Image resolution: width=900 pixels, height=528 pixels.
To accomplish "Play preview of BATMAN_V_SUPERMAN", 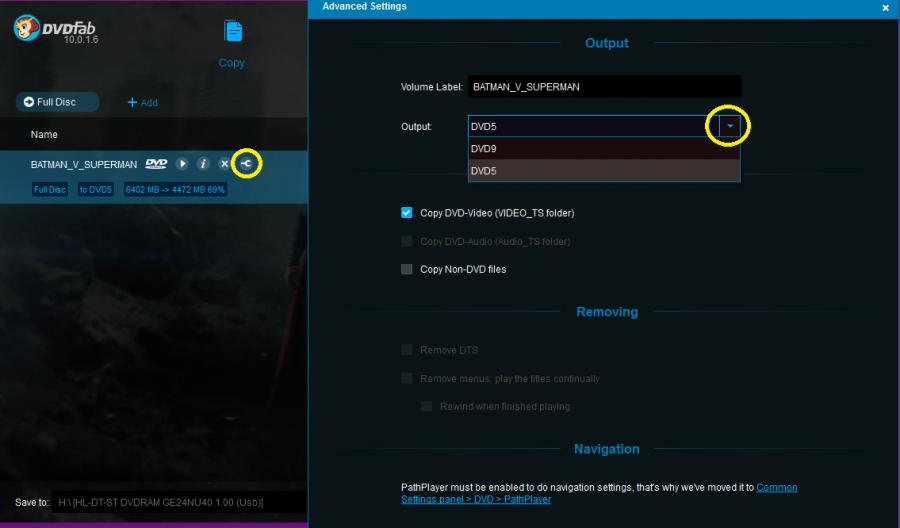I will (x=182, y=164).
